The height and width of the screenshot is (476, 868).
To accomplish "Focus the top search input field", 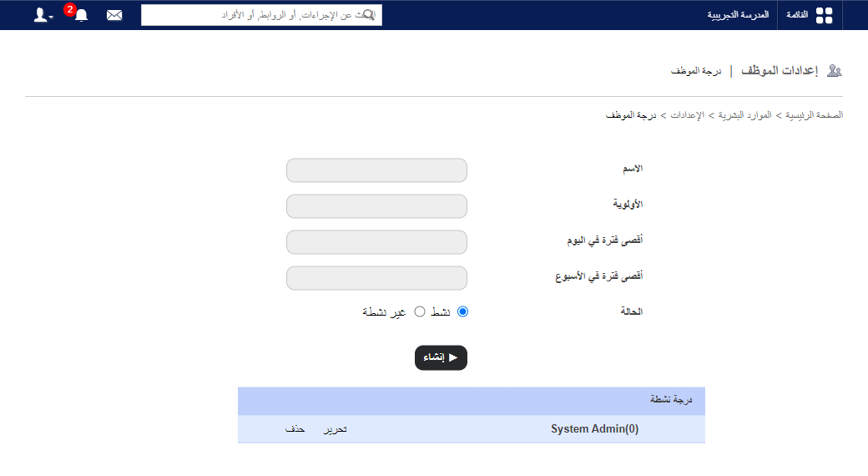I will coord(261,15).
